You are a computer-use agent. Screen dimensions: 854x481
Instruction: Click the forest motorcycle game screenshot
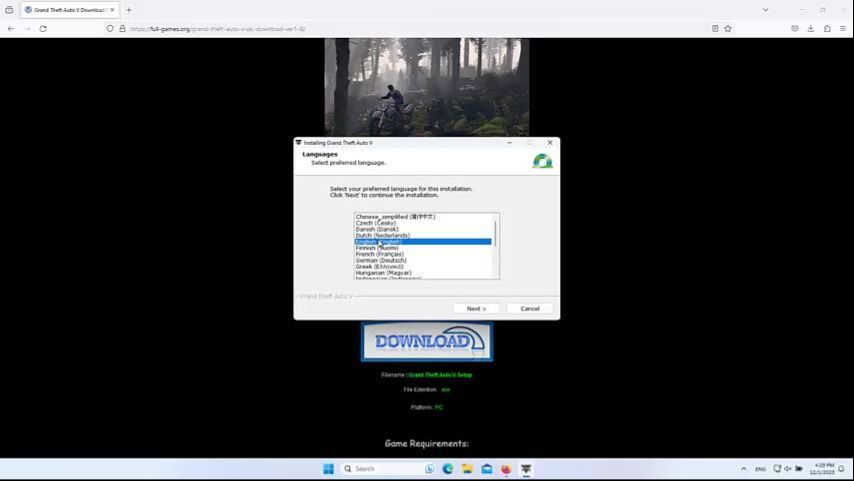[x=426, y=87]
